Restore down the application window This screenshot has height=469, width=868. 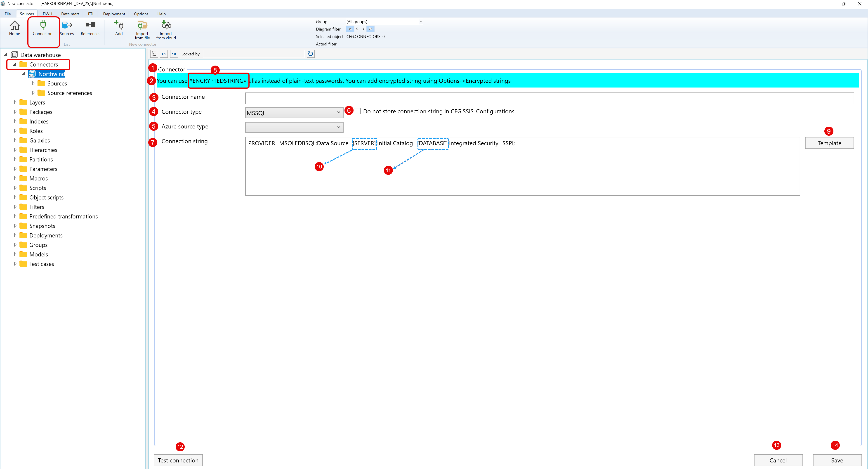(843, 4)
